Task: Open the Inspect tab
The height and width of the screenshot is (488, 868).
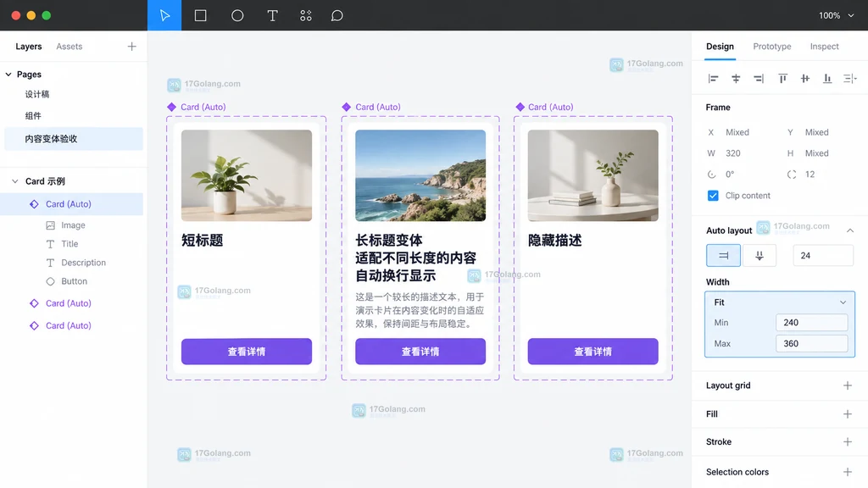Action: 824,47
